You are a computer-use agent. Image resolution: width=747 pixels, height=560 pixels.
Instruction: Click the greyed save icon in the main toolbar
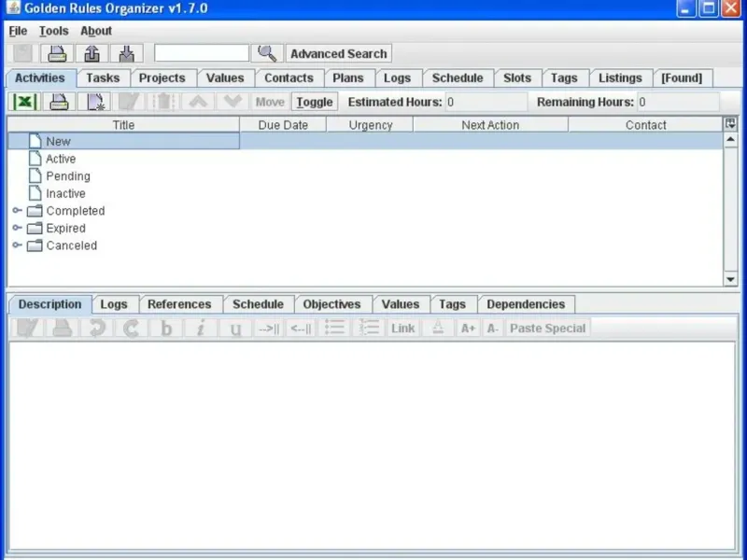[x=22, y=53]
